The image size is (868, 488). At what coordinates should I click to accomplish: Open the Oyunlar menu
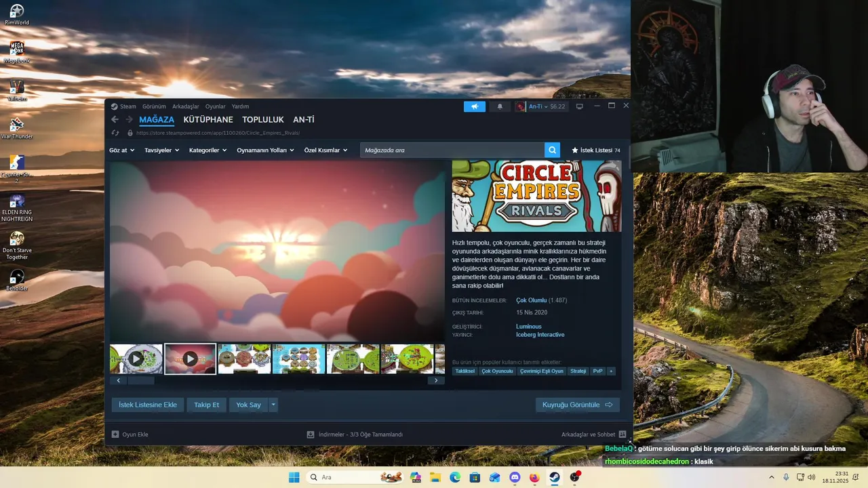point(216,106)
